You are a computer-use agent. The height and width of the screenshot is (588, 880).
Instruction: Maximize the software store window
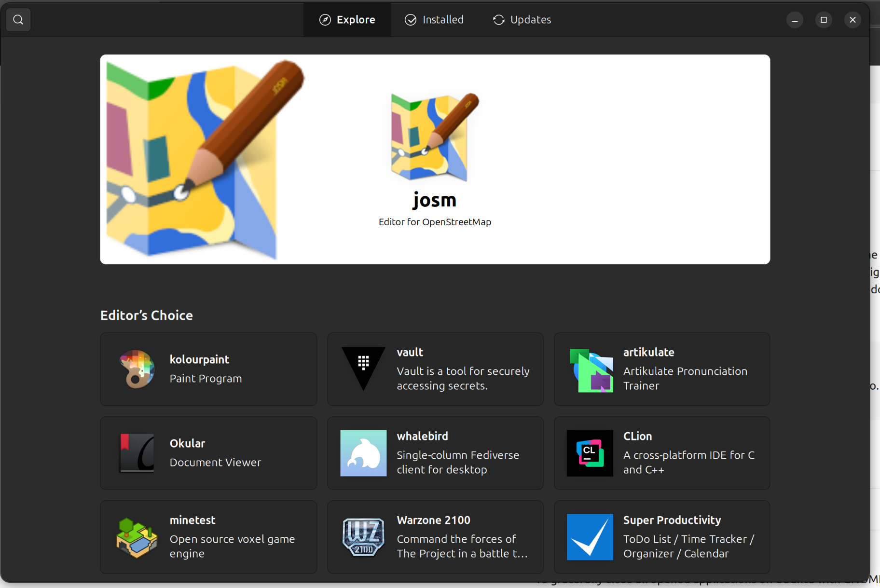824,20
